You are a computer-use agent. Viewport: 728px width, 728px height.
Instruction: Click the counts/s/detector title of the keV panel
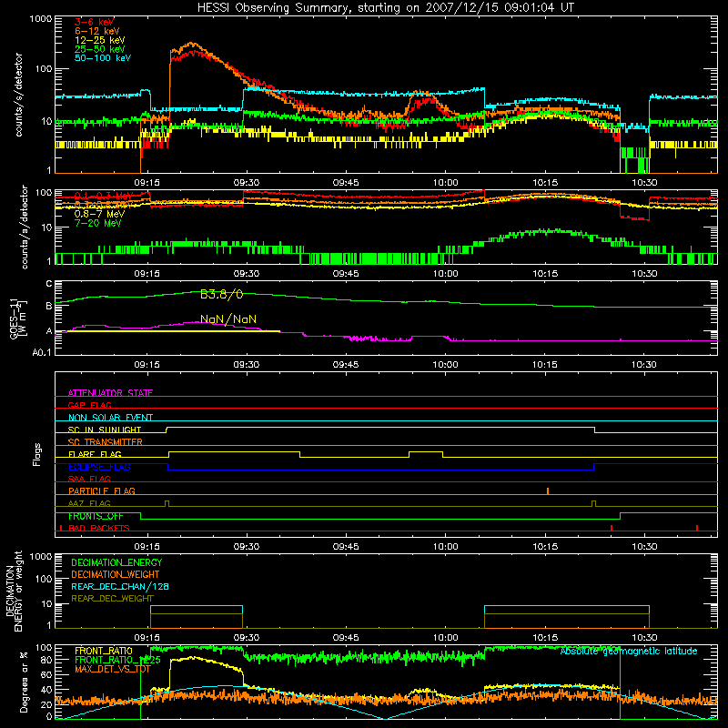(18, 95)
